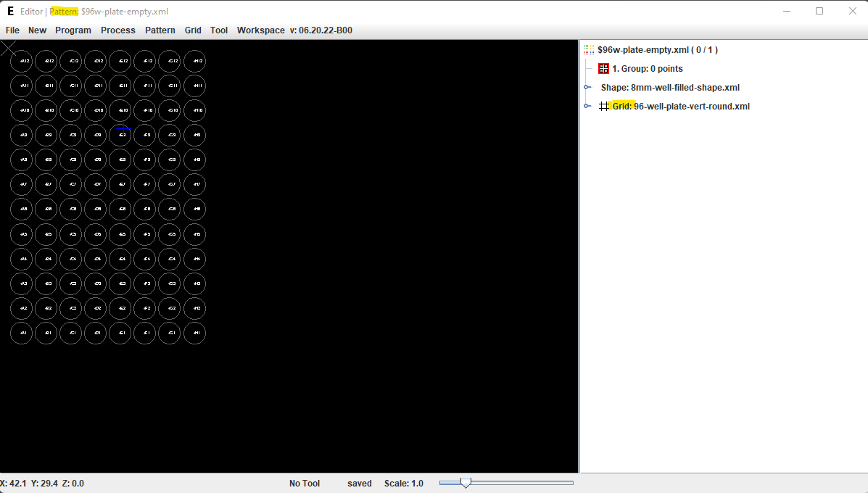Select well A1 on the plate
The width and height of the screenshot is (868, 493).
coord(22,333)
